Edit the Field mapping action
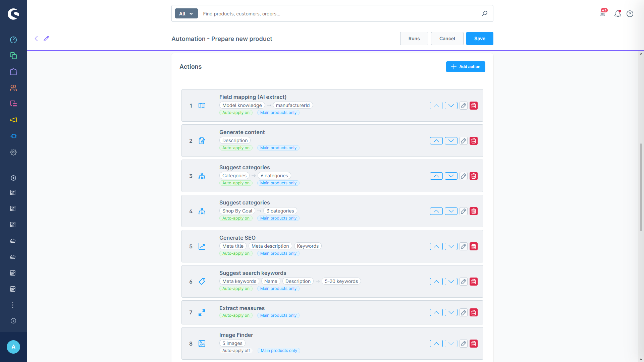Image resolution: width=644 pixels, height=362 pixels. coord(463,106)
